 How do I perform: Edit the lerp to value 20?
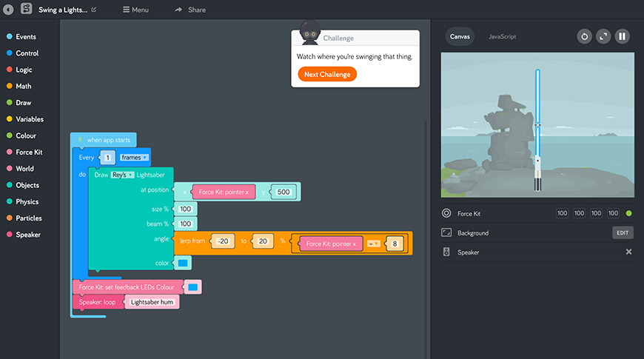tap(263, 241)
